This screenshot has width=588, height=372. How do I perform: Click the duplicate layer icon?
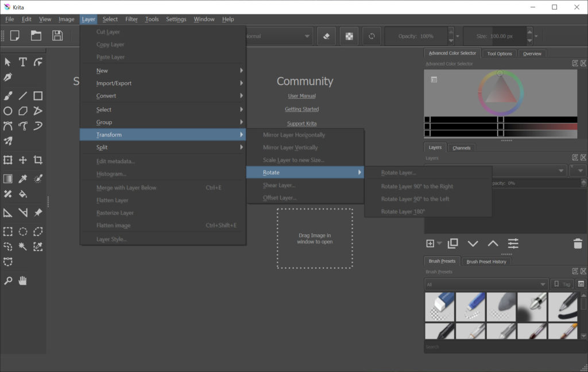tap(453, 243)
